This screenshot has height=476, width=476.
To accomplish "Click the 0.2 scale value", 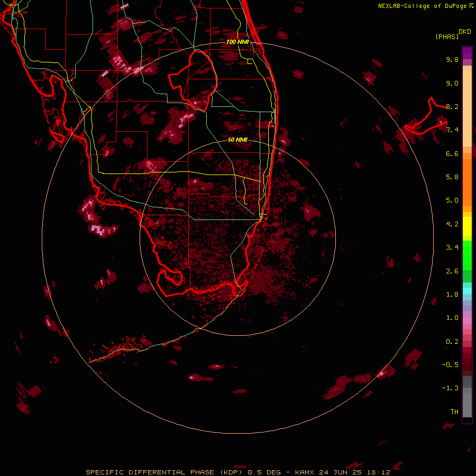I will (452, 342).
